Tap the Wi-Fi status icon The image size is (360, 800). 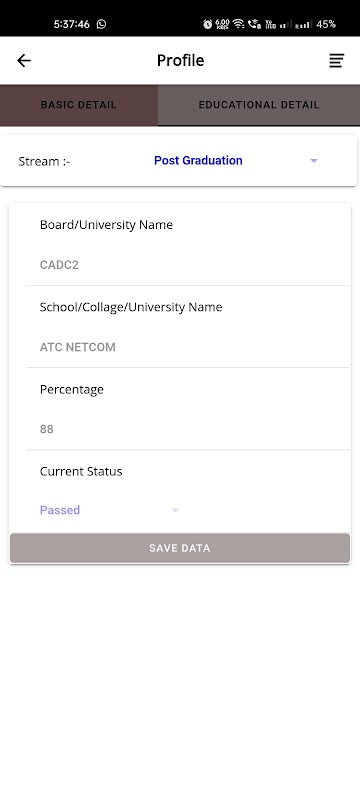point(238,24)
